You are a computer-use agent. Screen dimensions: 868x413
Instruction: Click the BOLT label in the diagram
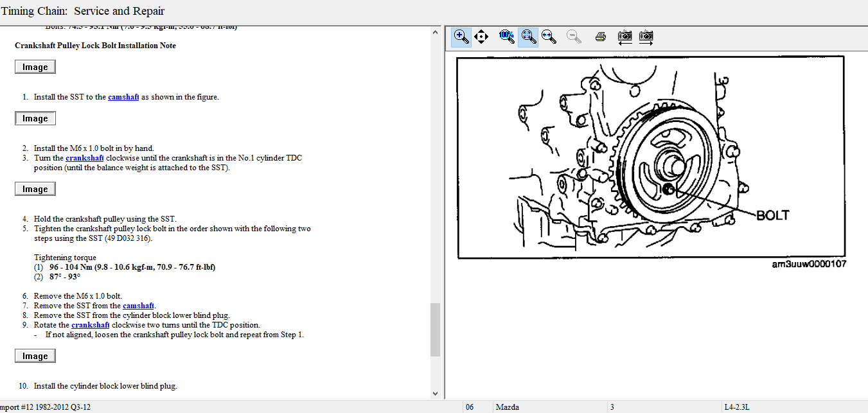[772, 216]
